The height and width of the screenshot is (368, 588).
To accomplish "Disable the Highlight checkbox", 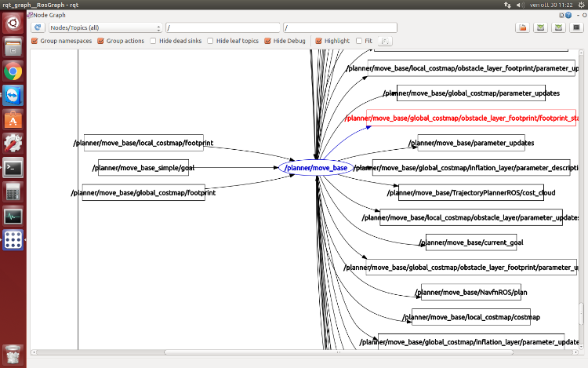I will (318, 41).
